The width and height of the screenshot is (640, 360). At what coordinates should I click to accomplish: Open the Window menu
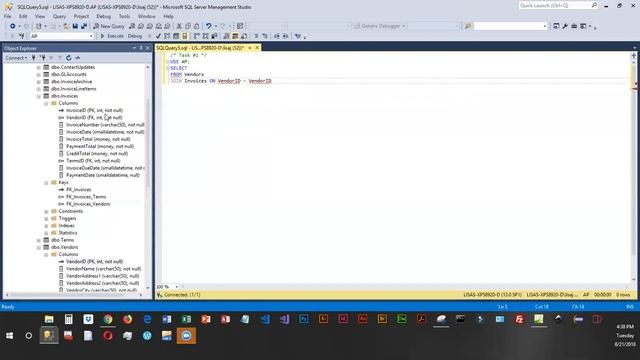coord(147,16)
